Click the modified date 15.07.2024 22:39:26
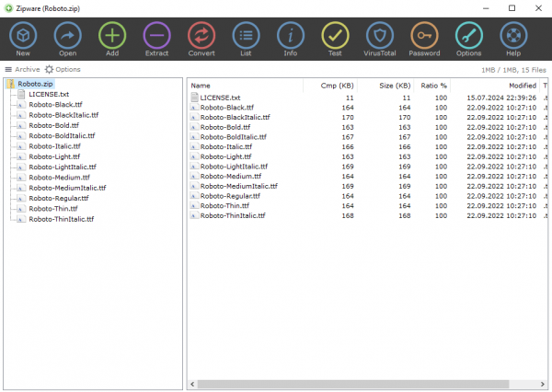 pyautogui.click(x=501, y=98)
